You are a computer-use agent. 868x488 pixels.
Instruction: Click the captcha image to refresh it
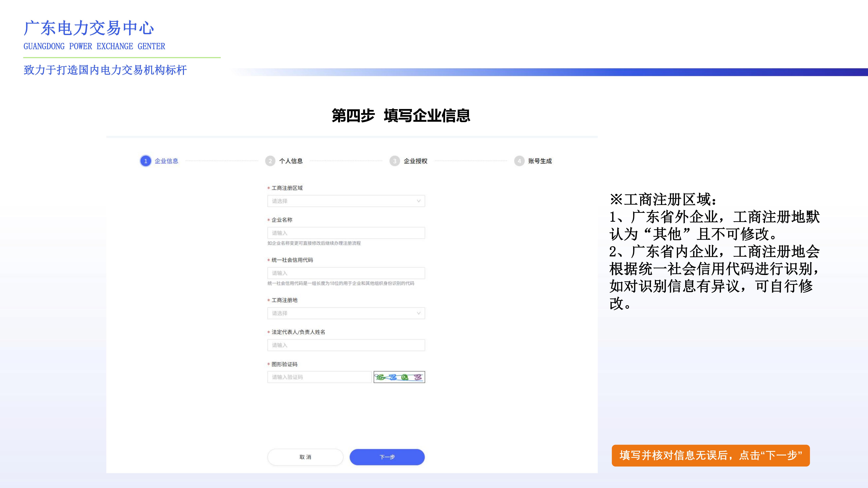(399, 377)
